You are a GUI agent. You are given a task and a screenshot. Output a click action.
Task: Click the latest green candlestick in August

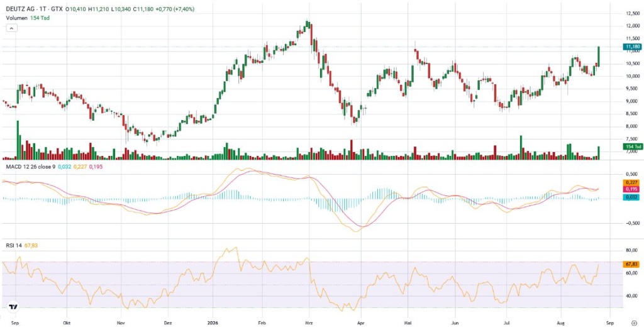[599, 56]
